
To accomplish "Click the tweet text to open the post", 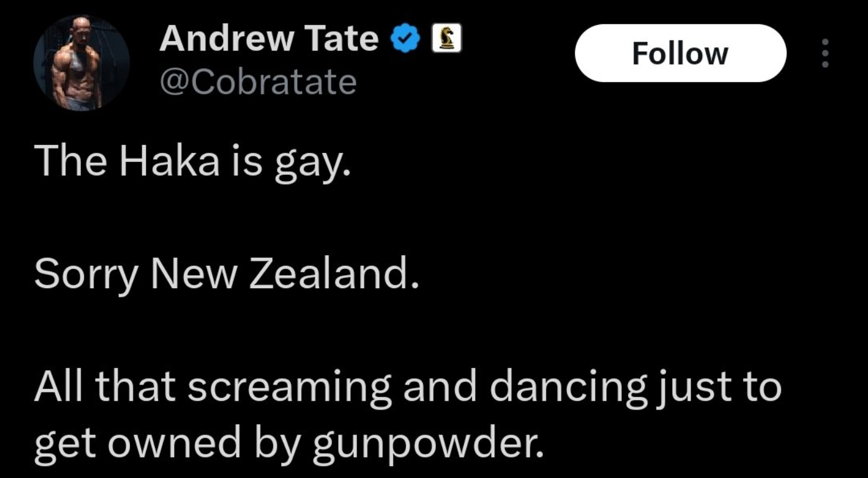I will 249,274.
